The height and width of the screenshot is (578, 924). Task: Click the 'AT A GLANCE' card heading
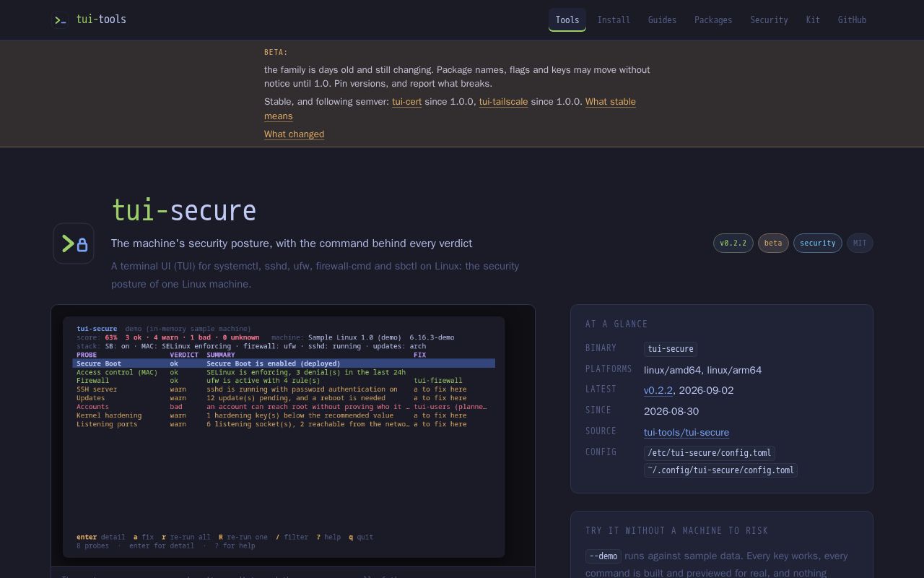pyautogui.click(x=616, y=324)
